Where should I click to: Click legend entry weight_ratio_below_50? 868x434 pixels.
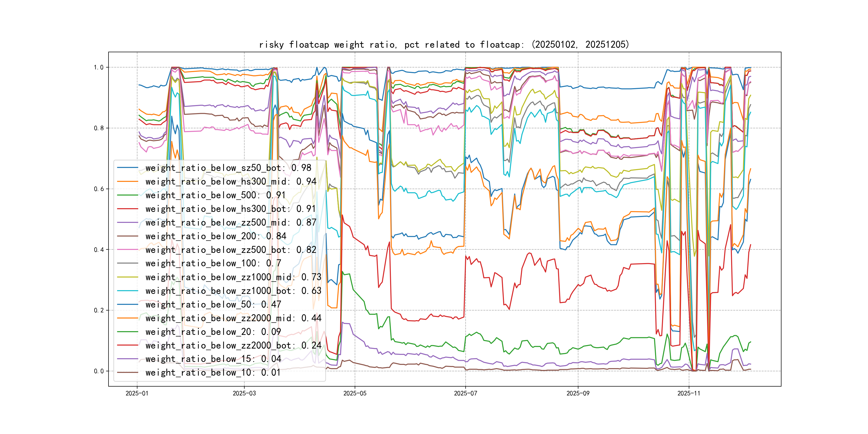(213, 304)
